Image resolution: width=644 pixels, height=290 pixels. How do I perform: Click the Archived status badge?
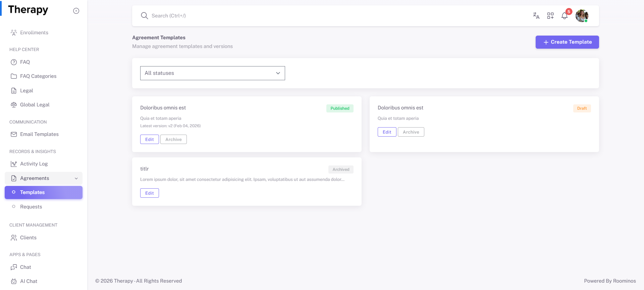tap(341, 170)
